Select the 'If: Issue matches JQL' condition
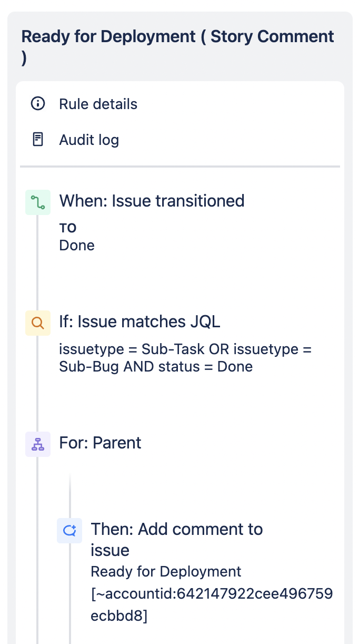The width and height of the screenshot is (359, 644). click(139, 321)
